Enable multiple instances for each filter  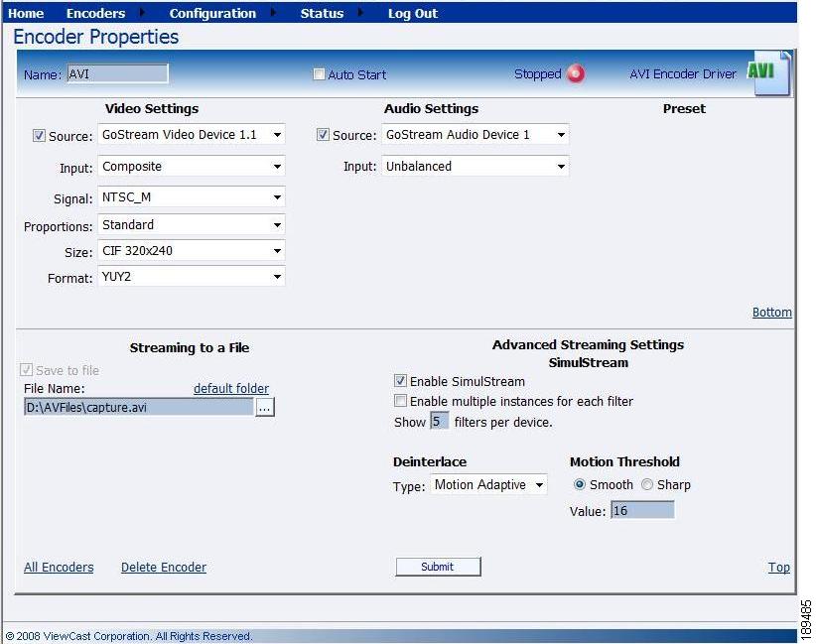coord(400,401)
